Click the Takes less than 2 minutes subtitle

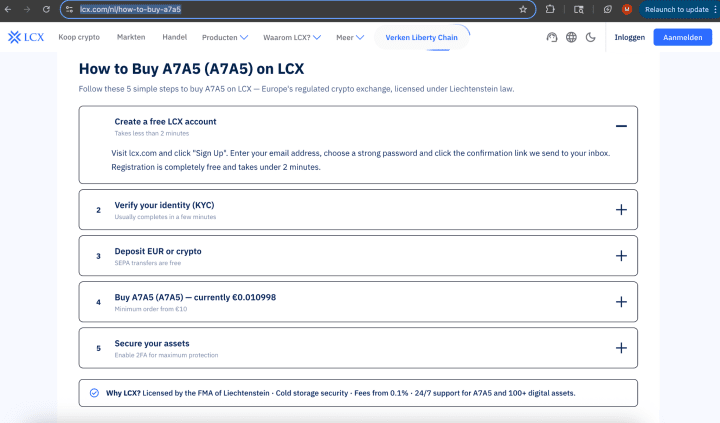click(x=152, y=134)
